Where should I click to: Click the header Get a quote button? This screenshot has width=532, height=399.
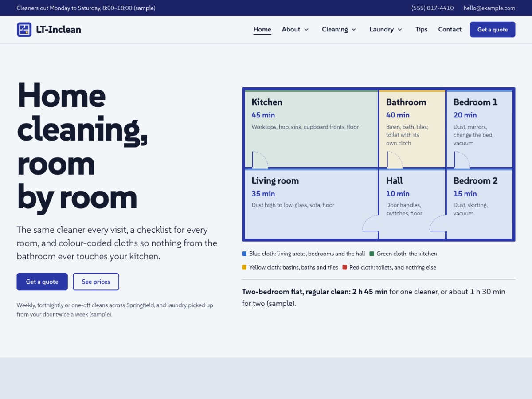click(493, 30)
